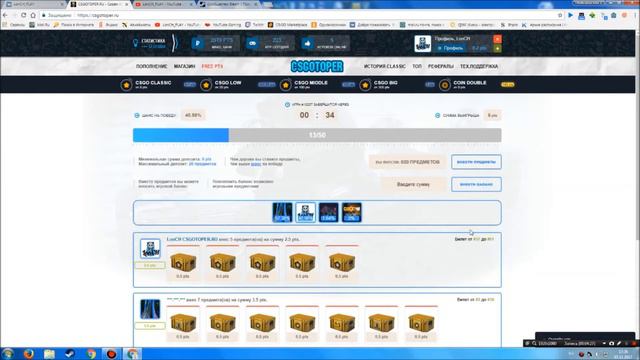
Task: Click the blue ruble balance icon
Action: click(198, 43)
